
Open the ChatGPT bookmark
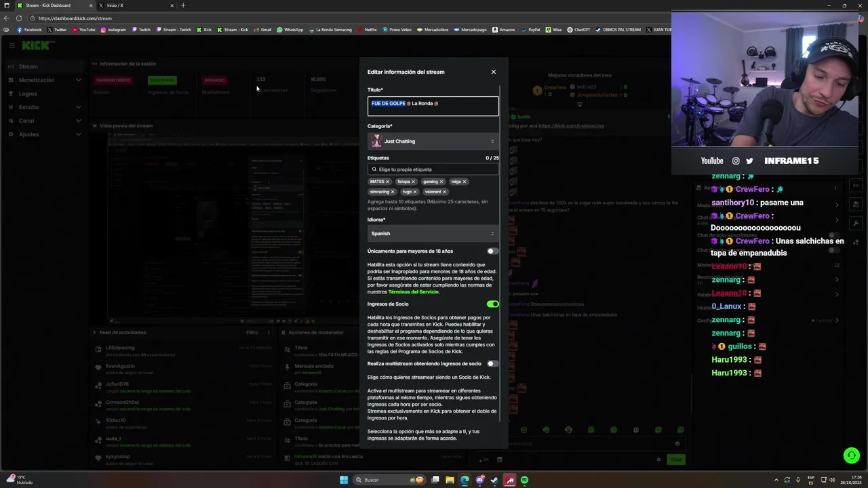[x=578, y=30]
